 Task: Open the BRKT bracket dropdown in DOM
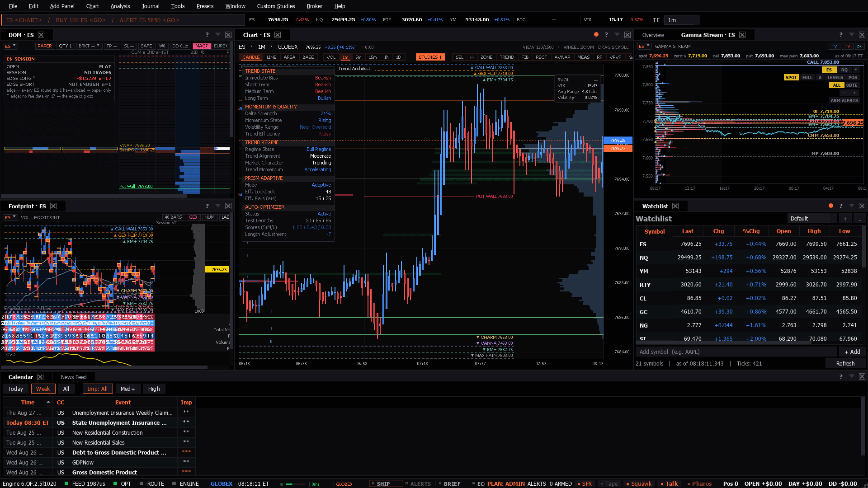click(89, 46)
